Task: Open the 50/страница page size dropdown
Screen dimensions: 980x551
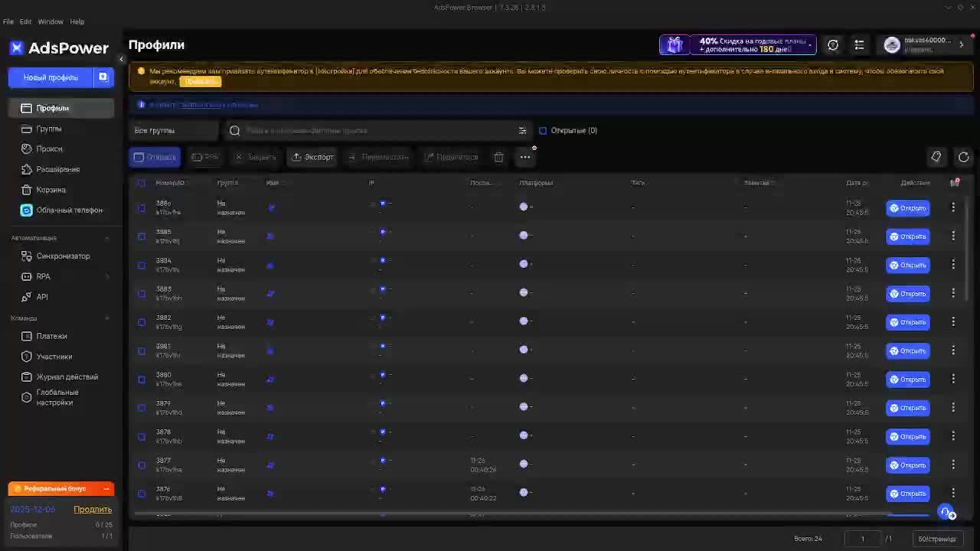Action: tap(937, 539)
